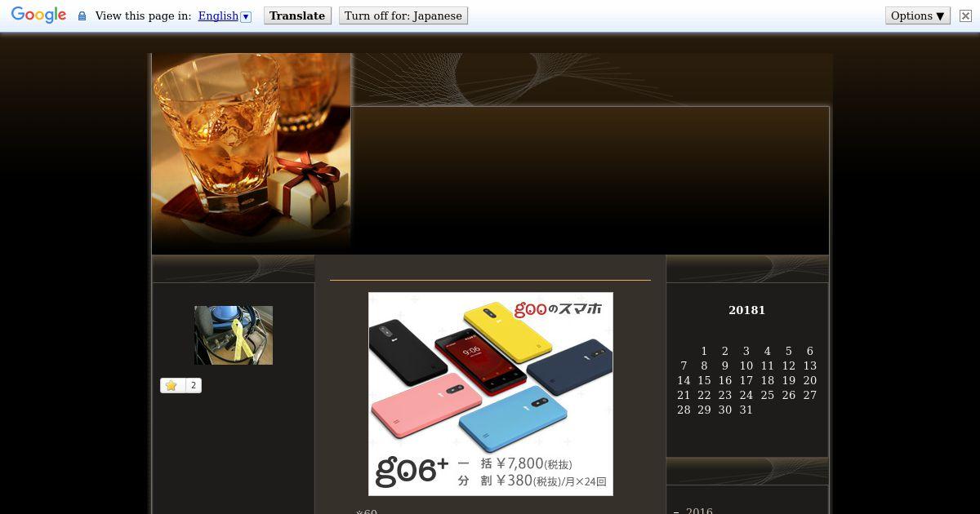Click the star count number 2
Viewport: 980px width, 514px height.
click(x=194, y=385)
